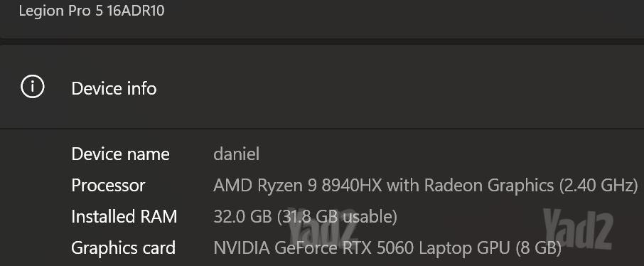Collapse the Device info section header
The height and width of the screenshot is (266, 644).
click(322, 87)
